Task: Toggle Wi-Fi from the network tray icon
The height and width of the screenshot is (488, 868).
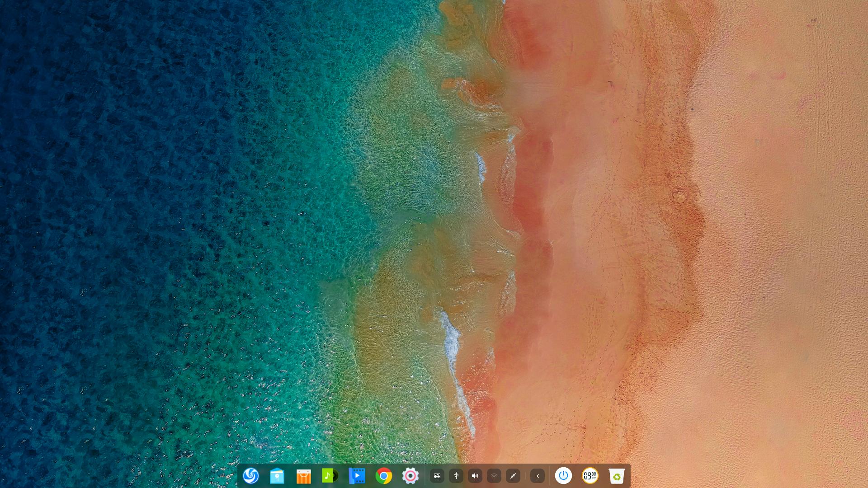Action: coord(494,475)
